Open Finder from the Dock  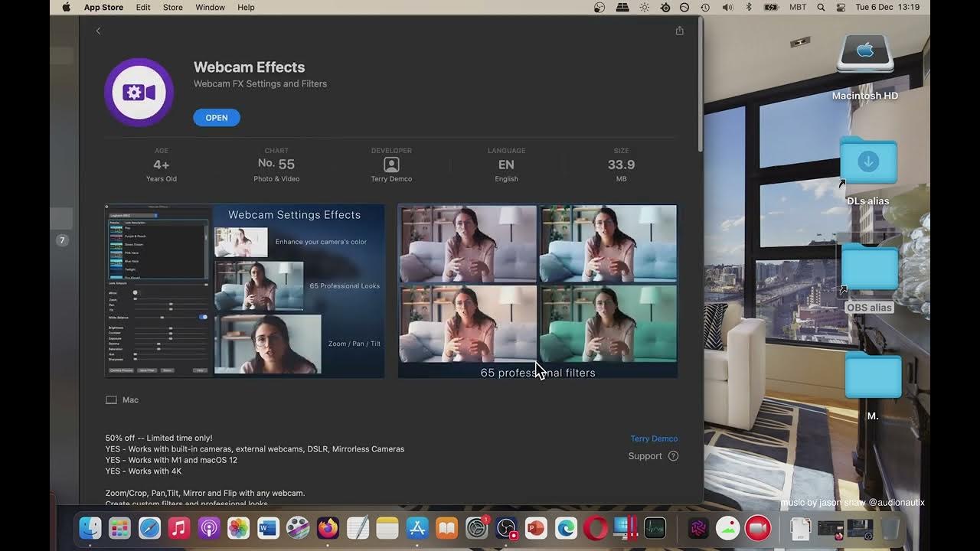(90, 528)
